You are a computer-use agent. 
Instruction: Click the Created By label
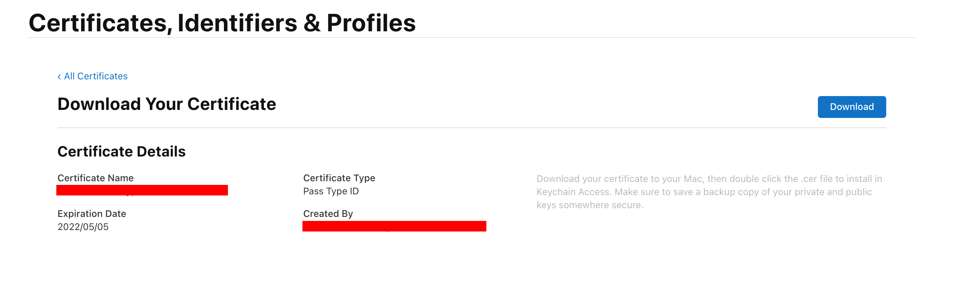click(328, 214)
